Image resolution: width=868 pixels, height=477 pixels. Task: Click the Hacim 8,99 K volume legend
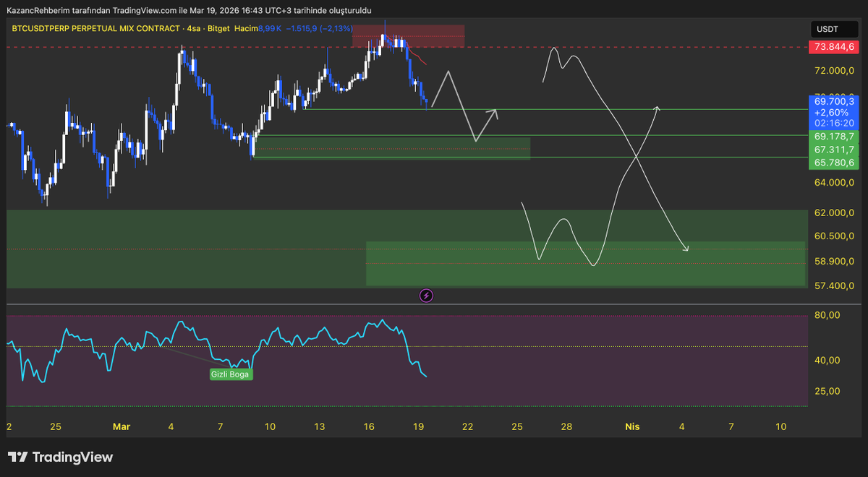point(258,28)
